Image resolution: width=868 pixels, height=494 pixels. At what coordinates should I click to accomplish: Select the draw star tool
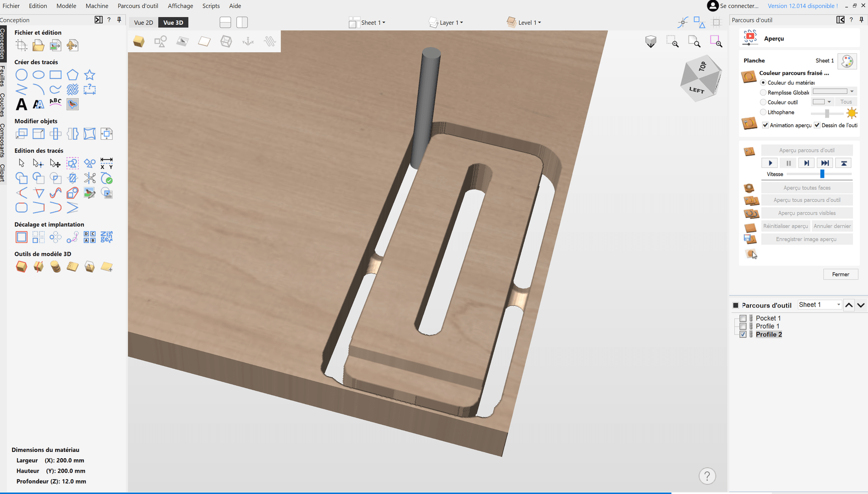(90, 75)
